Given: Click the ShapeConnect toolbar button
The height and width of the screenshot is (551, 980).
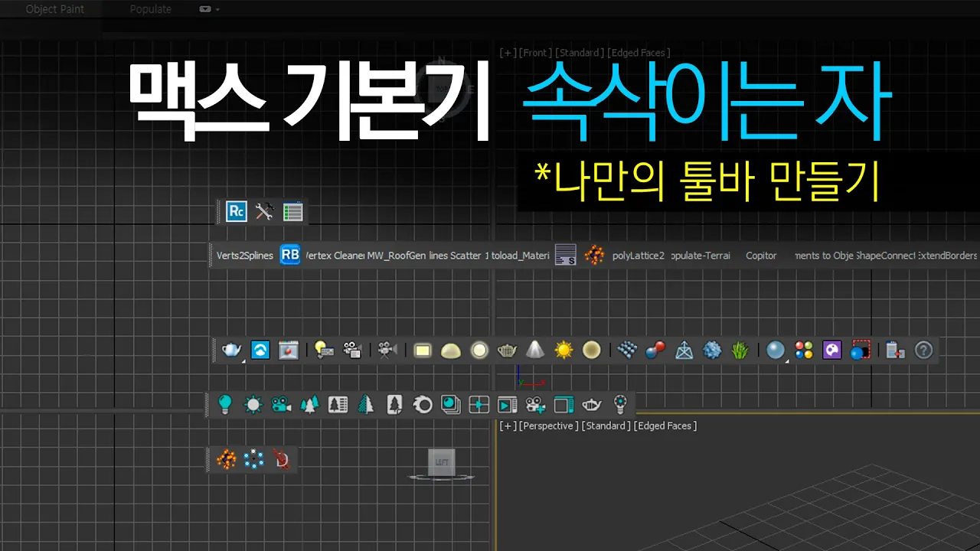Looking at the screenshot, I should (x=885, y=256).
